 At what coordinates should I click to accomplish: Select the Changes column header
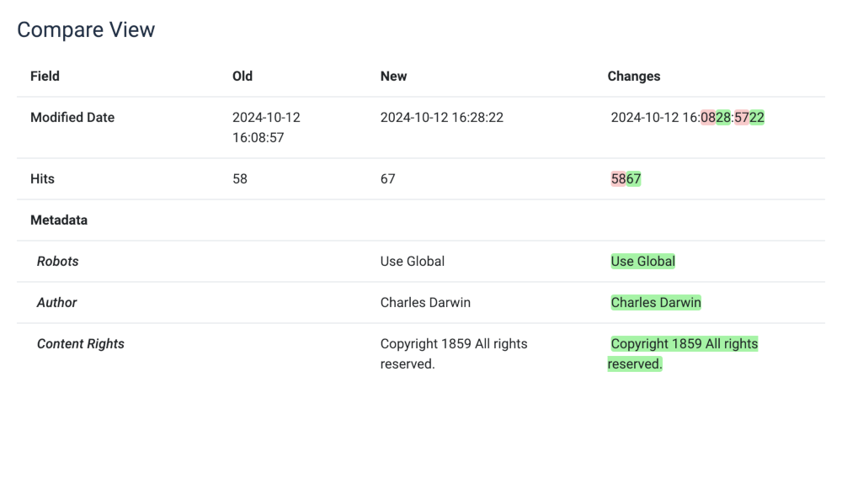[633, 76]
